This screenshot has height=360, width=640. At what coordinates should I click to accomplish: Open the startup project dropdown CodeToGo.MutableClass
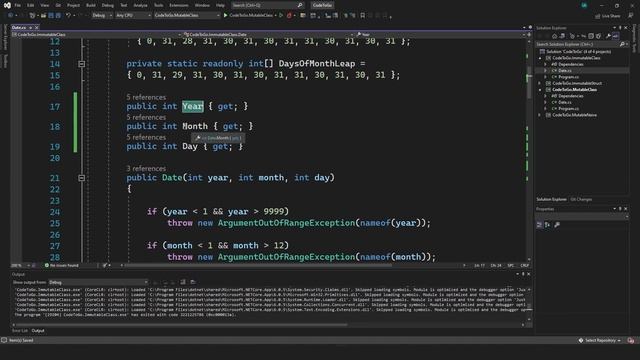point(187,16)
